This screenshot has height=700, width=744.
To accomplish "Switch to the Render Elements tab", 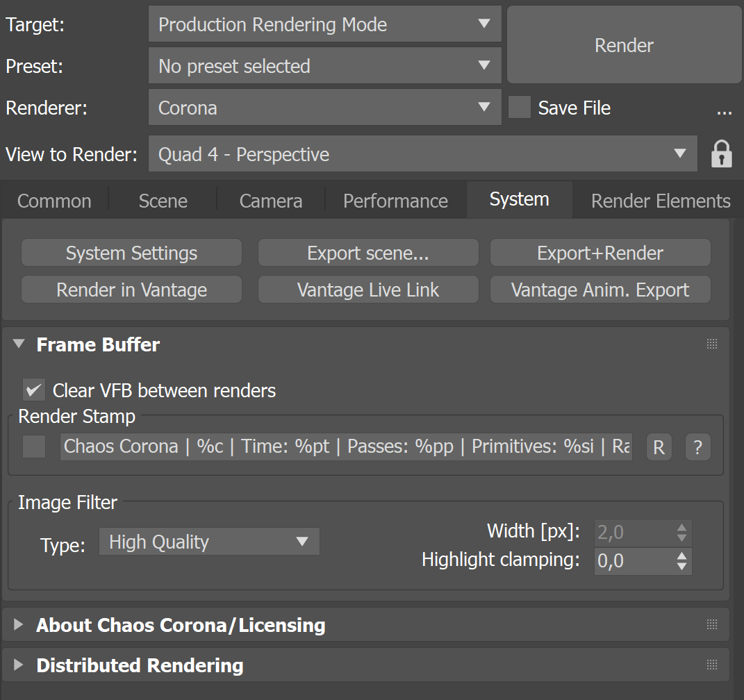I will click(661, 201).
